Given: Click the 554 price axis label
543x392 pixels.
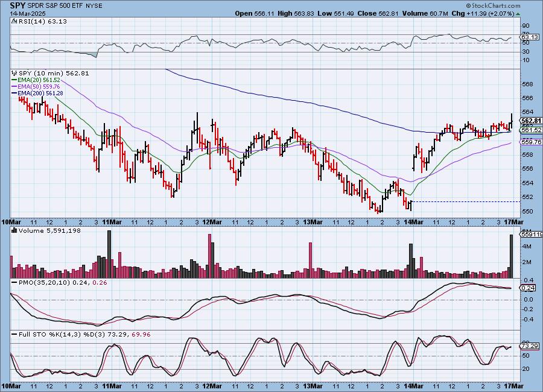Looking at the screenshot, I should tap(528, 183).
